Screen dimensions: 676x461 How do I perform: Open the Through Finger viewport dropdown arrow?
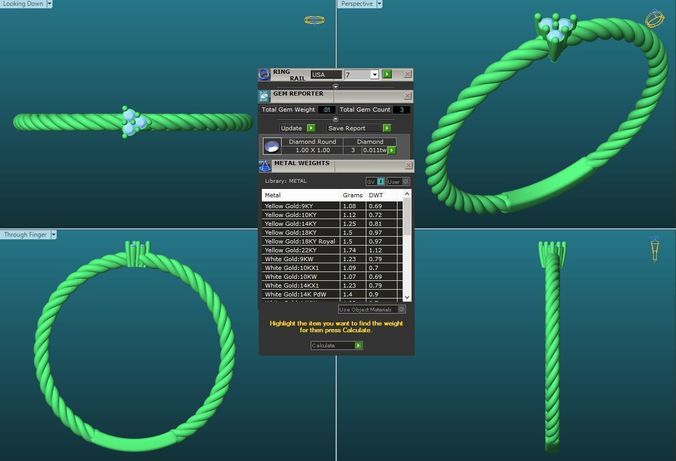click(x=53, y=235)
